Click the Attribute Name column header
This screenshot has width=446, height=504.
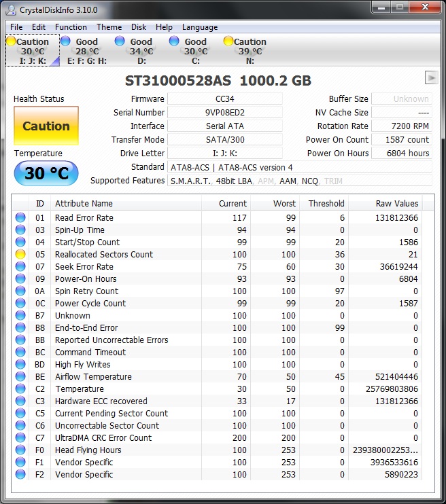click(x=126, y=204)
